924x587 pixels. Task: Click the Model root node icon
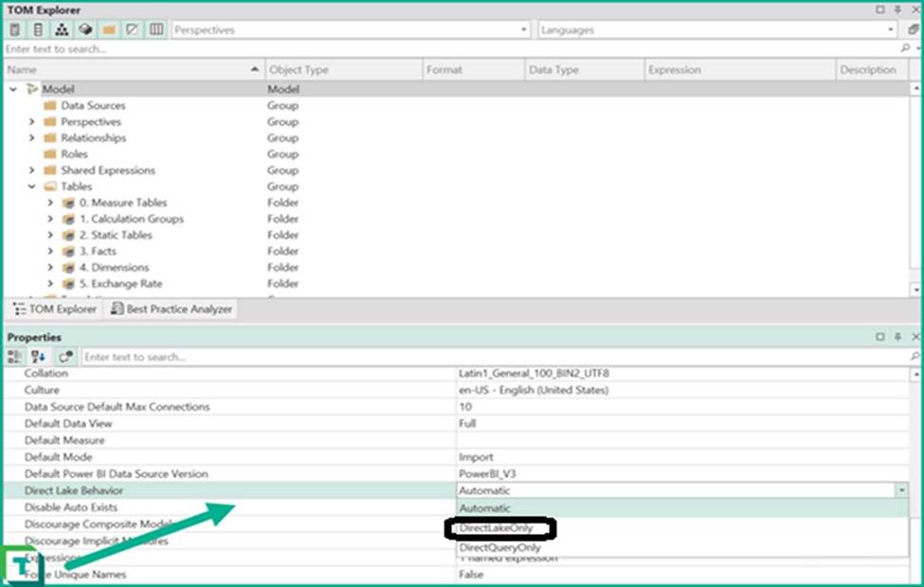click(x=32, y=89)
